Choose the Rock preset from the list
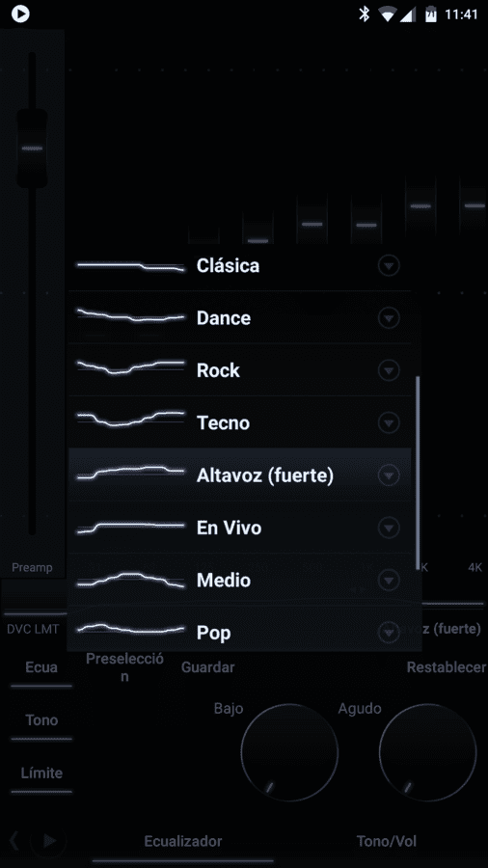This screenshot has height=868, width=488. pyautogui.click(x=239, y=370)
